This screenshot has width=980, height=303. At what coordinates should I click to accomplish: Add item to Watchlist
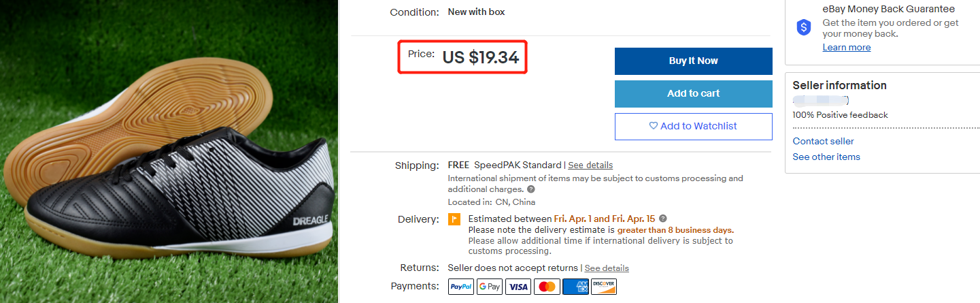tap(693, 126)
